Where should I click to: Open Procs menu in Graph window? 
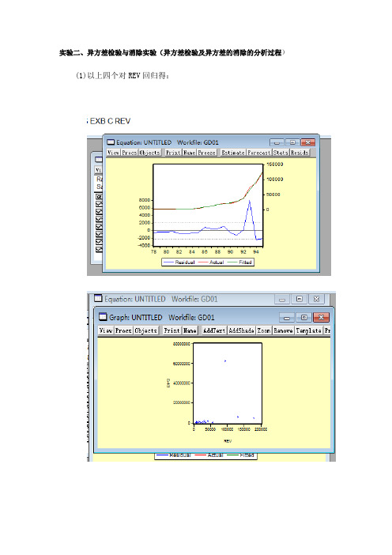(x=123, y=330)
